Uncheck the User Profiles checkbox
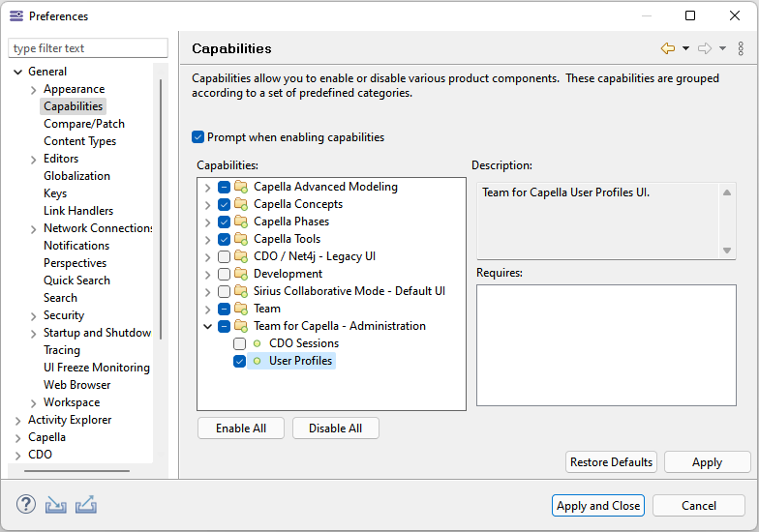Viewport: 759px width, 532px height. coord(240,361)
